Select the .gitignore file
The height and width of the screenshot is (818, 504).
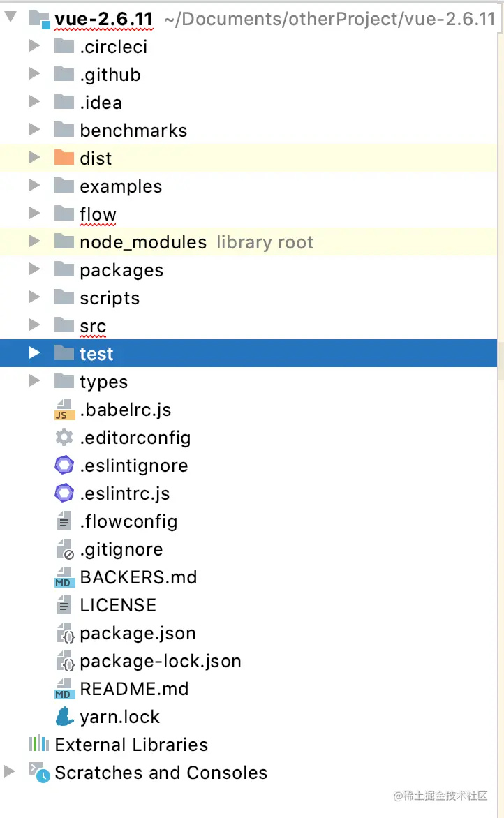121,549
